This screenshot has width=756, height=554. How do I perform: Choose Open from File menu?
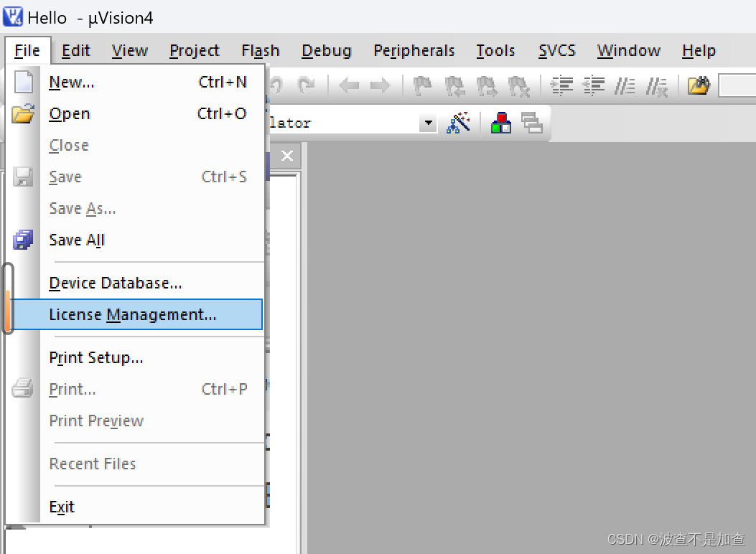pos(136,113)
